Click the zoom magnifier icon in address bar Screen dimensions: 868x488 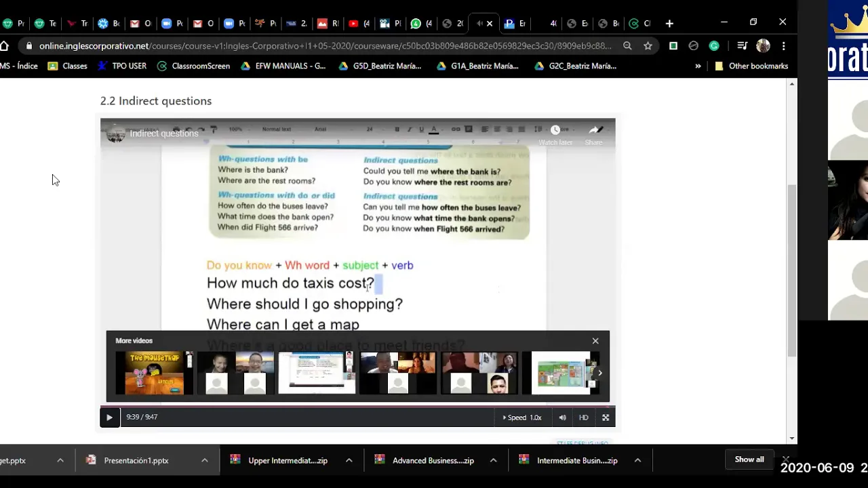[627, 46]
